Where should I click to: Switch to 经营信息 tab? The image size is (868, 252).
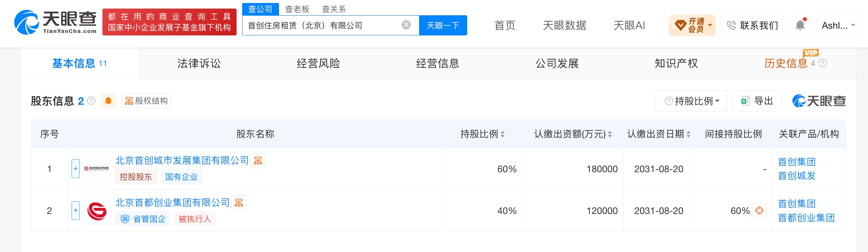437,63
